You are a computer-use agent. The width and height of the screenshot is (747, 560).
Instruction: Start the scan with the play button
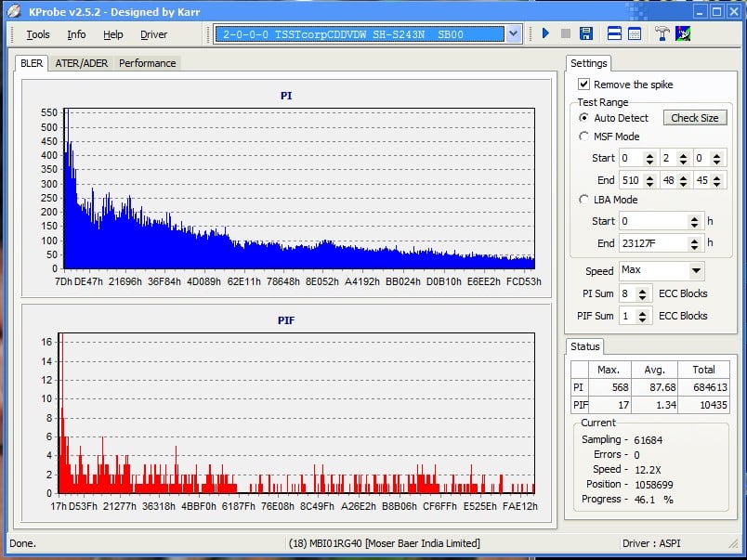(x=545, y=34)
